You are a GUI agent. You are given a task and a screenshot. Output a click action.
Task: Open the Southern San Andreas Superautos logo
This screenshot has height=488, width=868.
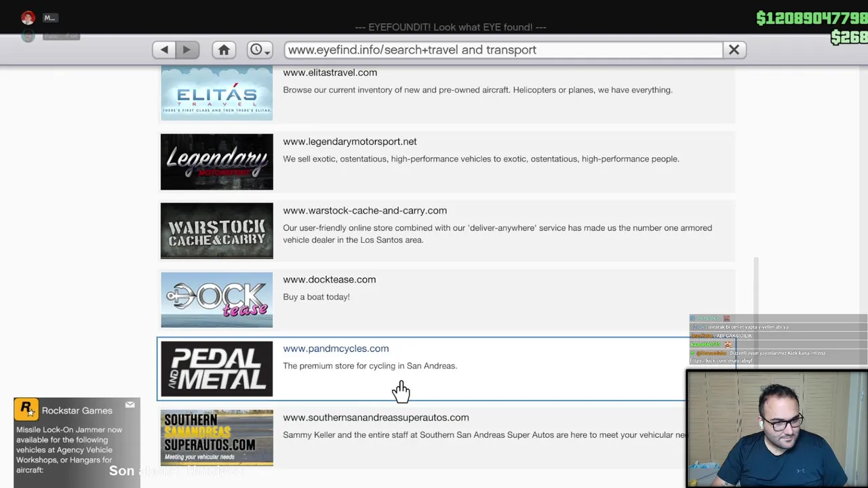point(217,438)
